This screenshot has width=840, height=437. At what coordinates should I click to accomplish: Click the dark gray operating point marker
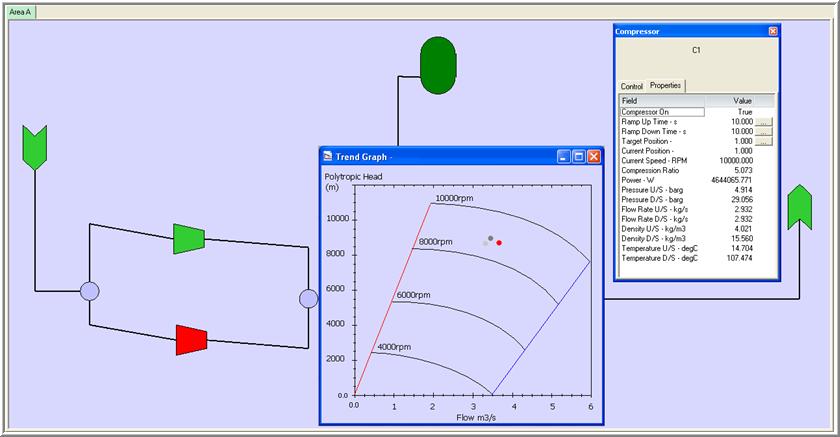(x=490, y=238)
